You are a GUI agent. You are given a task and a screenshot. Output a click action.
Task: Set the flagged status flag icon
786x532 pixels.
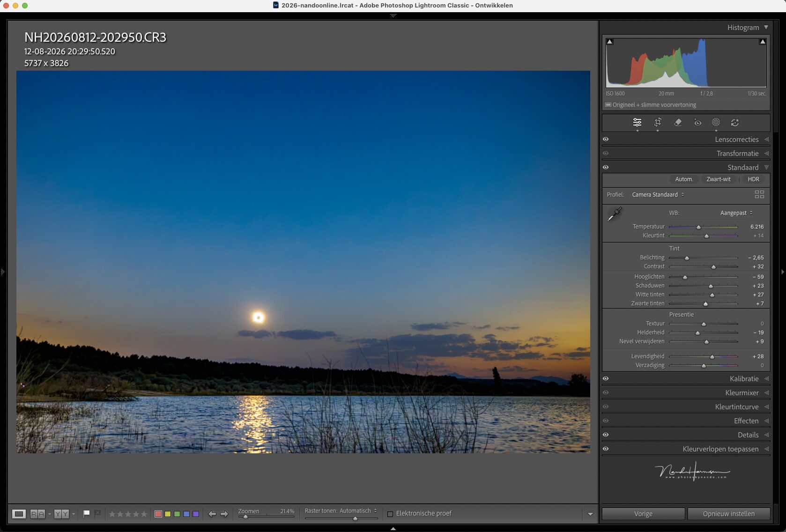tap(86, 514)
